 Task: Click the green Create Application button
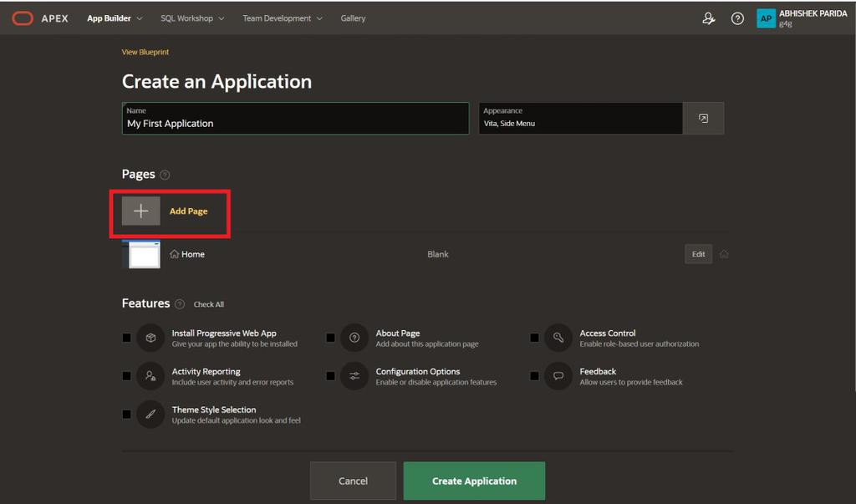[474, 481]
